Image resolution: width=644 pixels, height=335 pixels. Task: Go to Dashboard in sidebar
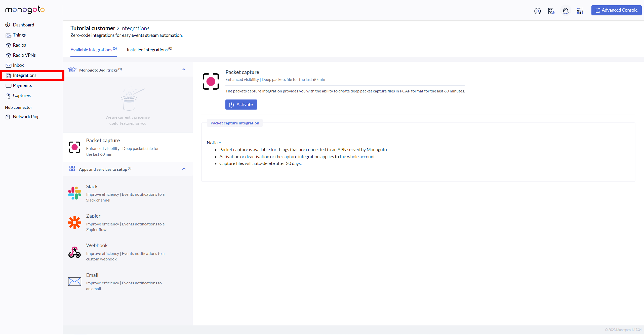click(23, 25)
